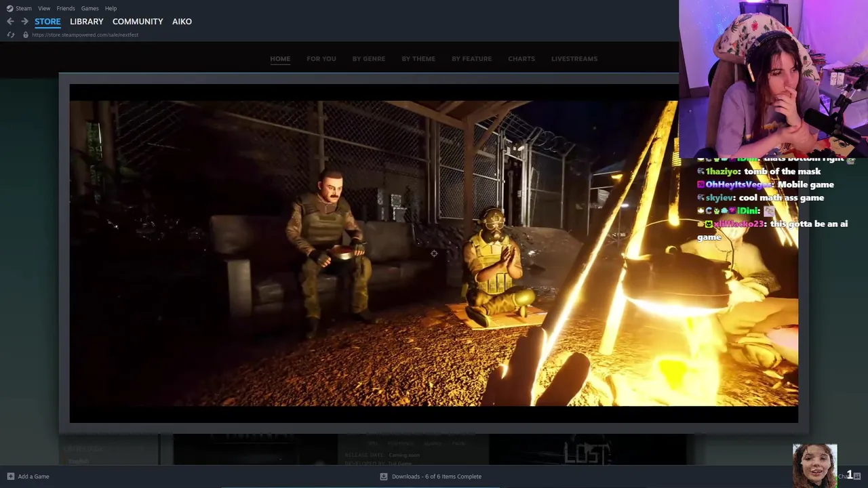Switch to the STORE section
The image size is (868, 488).
pyautogui.click(x=47, y=22)
